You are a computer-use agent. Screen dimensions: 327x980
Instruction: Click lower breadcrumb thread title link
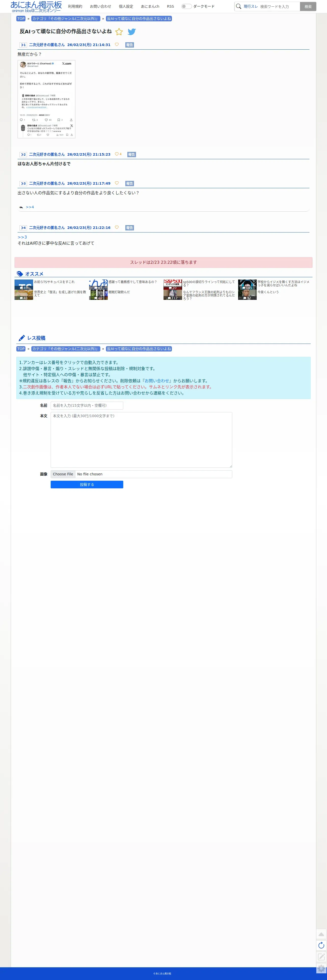point(139,349)
